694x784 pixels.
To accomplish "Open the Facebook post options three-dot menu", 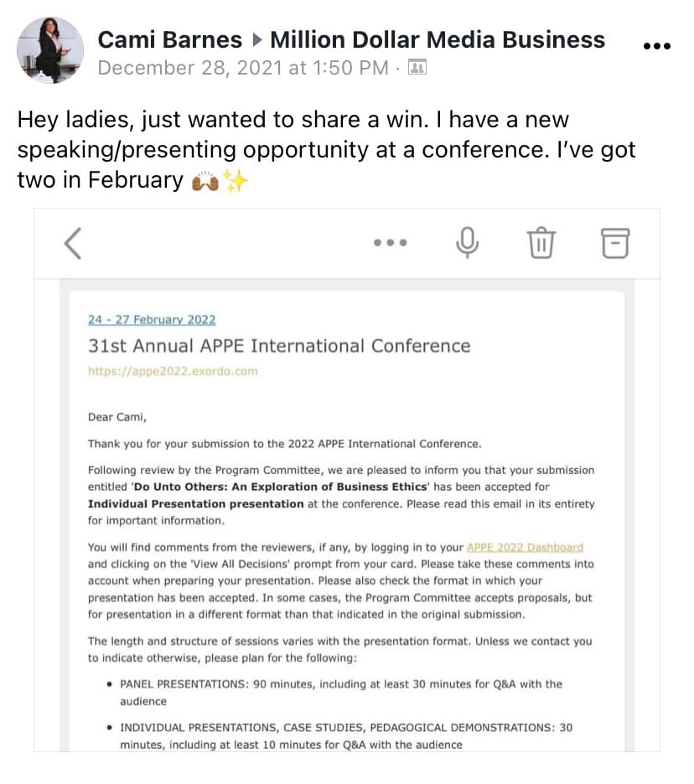I will pos(656,47).
